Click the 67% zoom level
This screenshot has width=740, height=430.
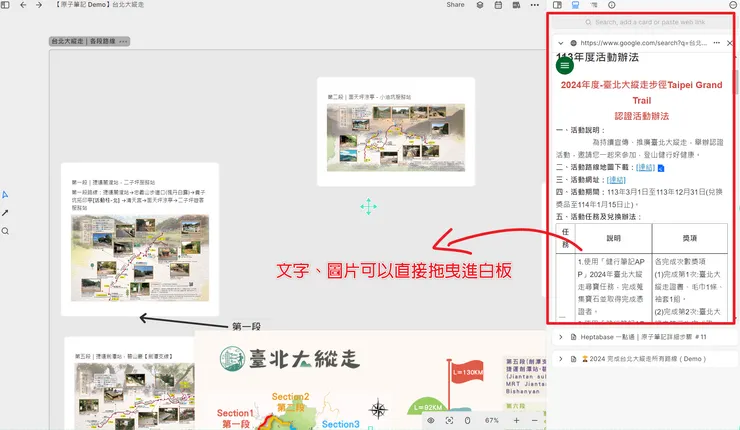point(492,420)
